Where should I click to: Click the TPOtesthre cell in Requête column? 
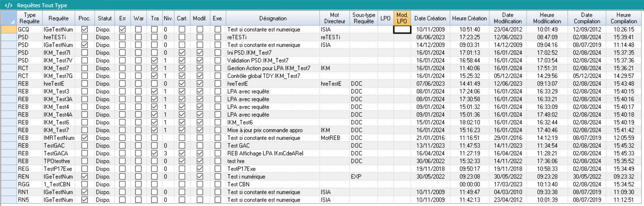(57, 161)
